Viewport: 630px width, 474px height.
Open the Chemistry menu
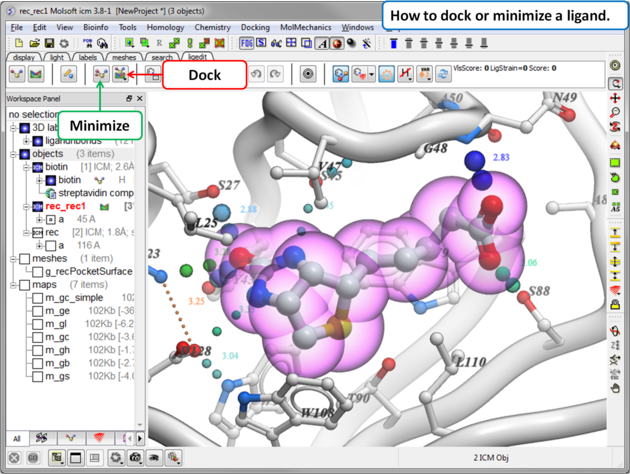click(x=213, y=27)
